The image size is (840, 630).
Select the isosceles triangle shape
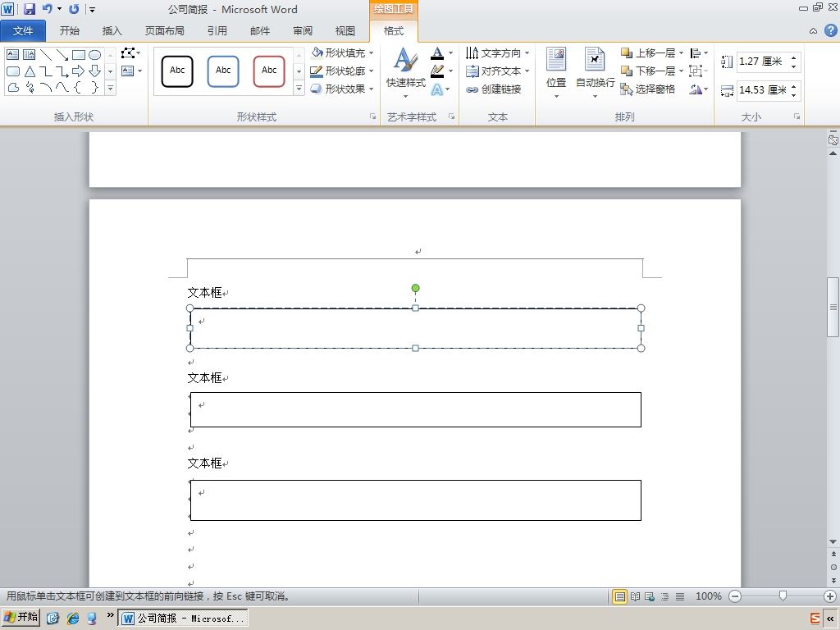pos(30,71)
